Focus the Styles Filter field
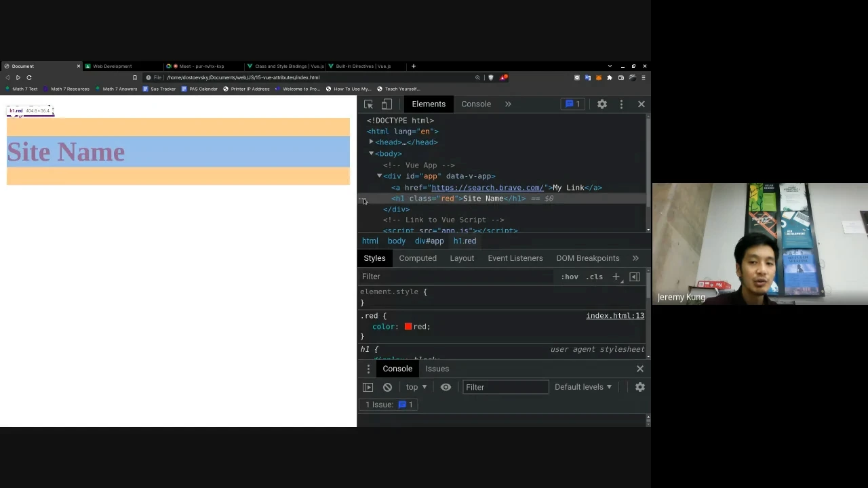This screenshot has height=488, width=868. [x=456, y=277]
